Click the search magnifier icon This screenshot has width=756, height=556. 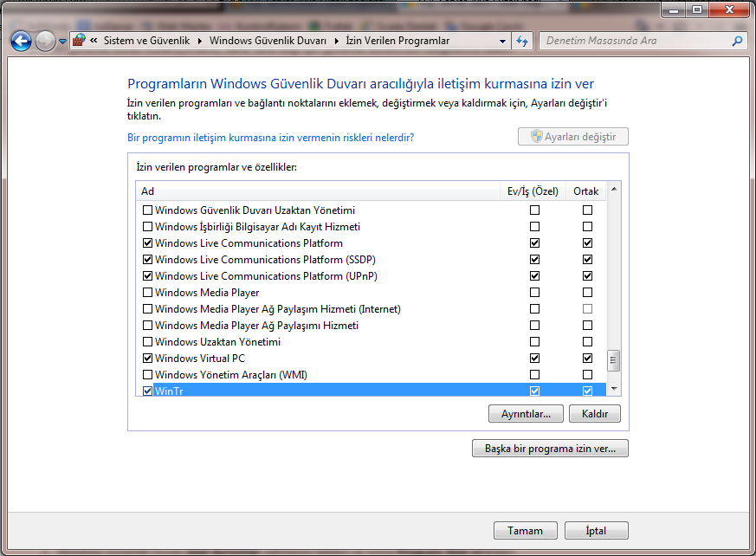click(737, 41)
